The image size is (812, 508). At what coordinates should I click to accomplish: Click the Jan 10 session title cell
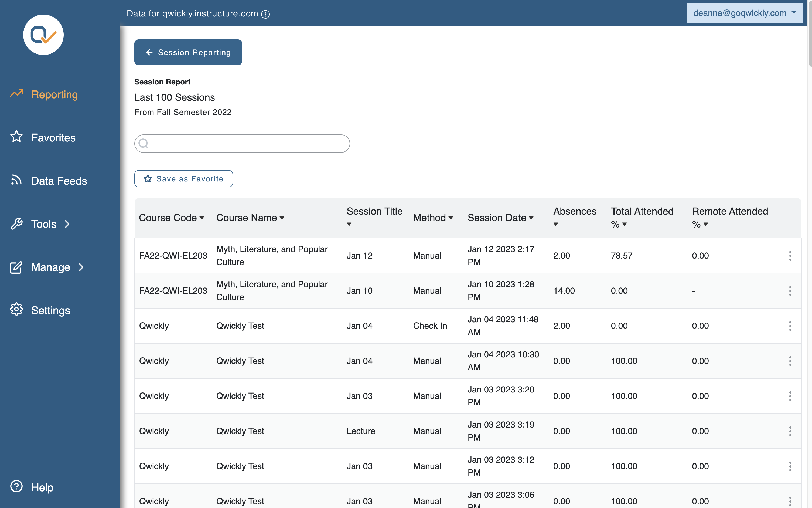coord(360,291)
